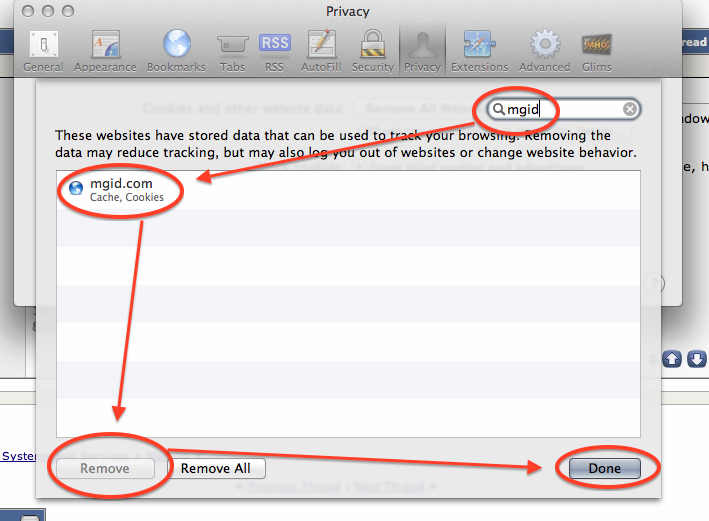Click the magnifying glass search icon
The height and width of the screenshot is (521, 709).
(x=498, y=109)
